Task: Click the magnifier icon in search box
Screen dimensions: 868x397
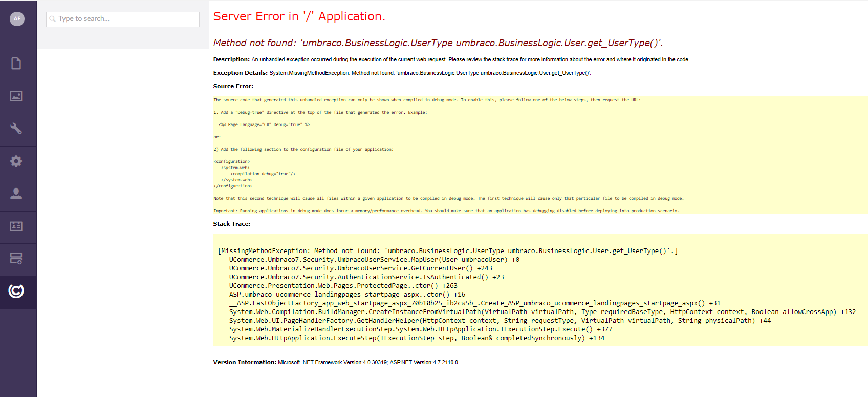Action: point(52,19)
